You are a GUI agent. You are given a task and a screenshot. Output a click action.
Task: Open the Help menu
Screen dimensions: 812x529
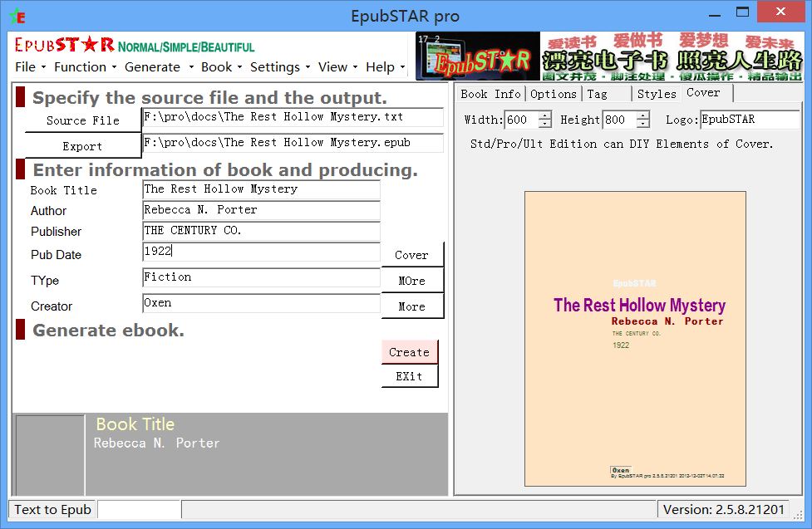click(385, 67)
